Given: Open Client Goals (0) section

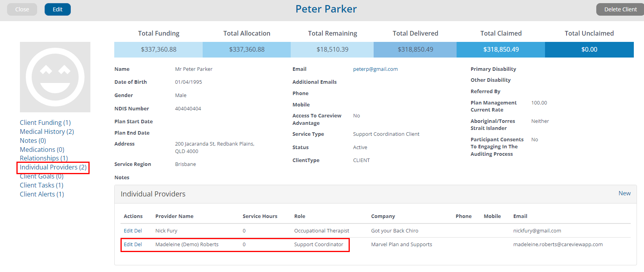Looking at the screenshot, I should click(x=42, y=176).
